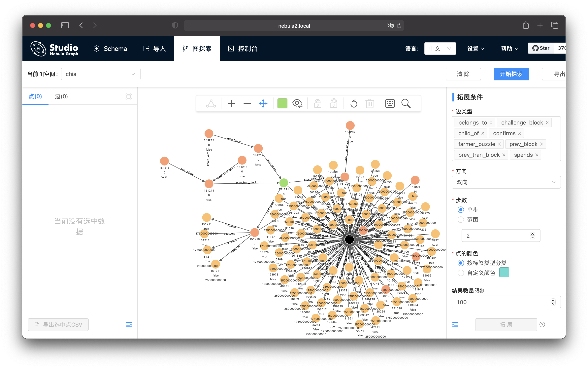This screenshot has height=368, width=588.
Task: Click the 拓展 button
Action: (506, 324)
